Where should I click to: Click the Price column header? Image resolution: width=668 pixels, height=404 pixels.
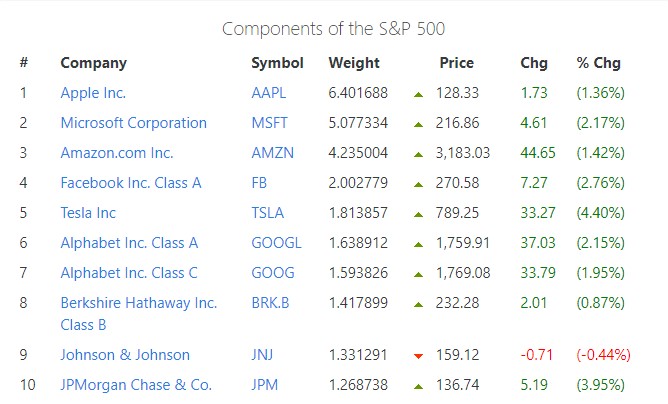pos(456,63)
